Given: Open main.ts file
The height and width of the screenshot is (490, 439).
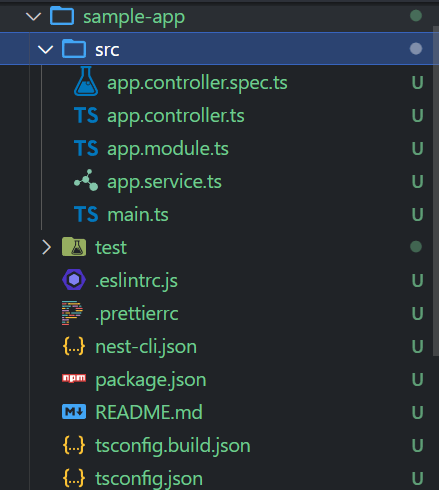Looking at the screenshot, I should [x=138, y=214].
